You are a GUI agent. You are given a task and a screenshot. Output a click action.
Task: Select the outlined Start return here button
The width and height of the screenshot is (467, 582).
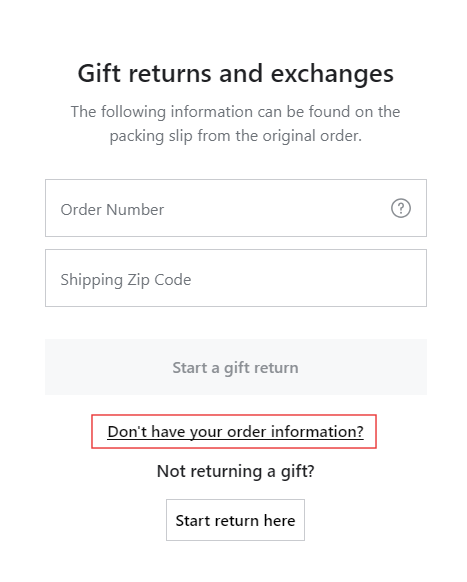pos(235,520)
